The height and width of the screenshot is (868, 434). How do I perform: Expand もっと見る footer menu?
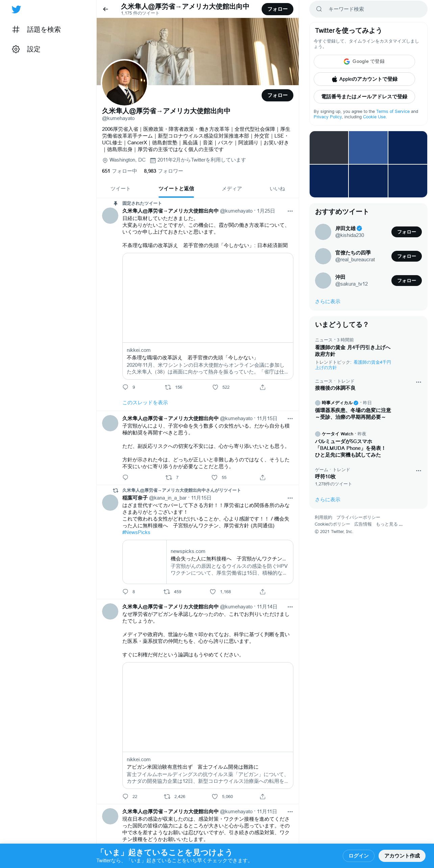[x=389, y=524]
